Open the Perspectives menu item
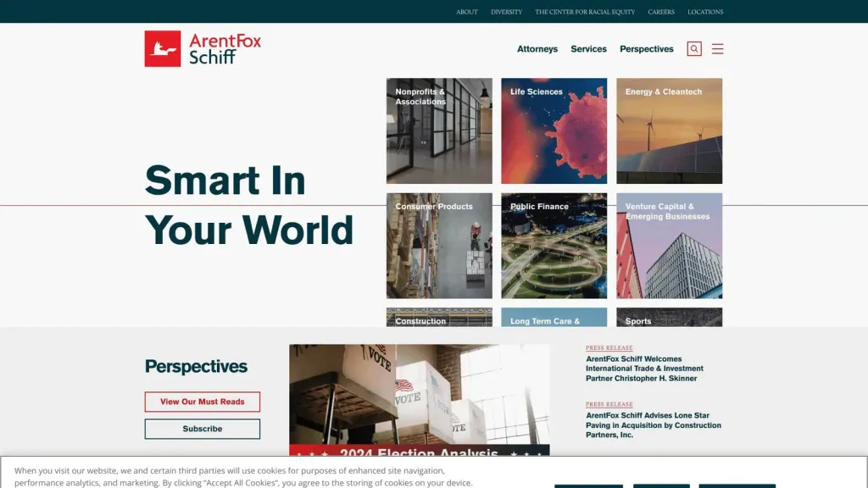Viewport: 868px width, 488px height. click(x=647, y=48)
